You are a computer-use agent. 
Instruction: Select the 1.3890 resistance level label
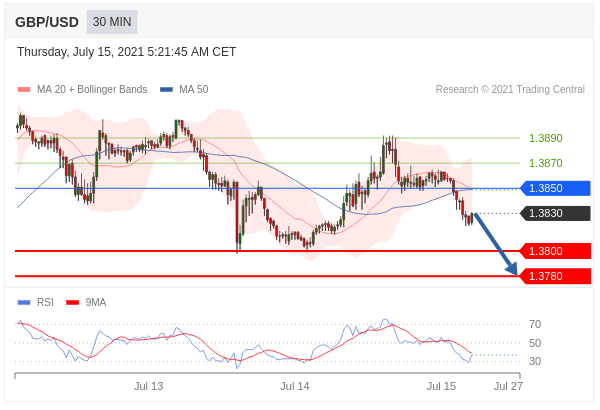click(x=545, y=138)
